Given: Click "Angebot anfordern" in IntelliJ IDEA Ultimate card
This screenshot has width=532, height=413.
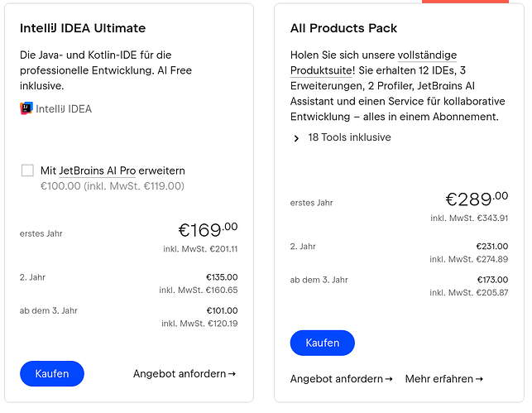Looking at the screenshot, I should 180,374.
